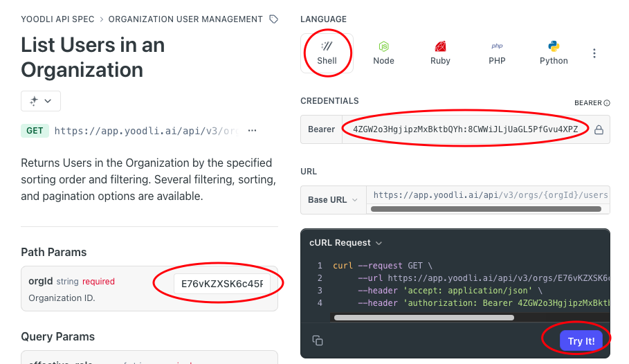Click the base URL text https://app.yoodli.ai/api/v3/orgs/{orgId}/users
Viewport: 629px width, 364px height.
click(490, 195)
